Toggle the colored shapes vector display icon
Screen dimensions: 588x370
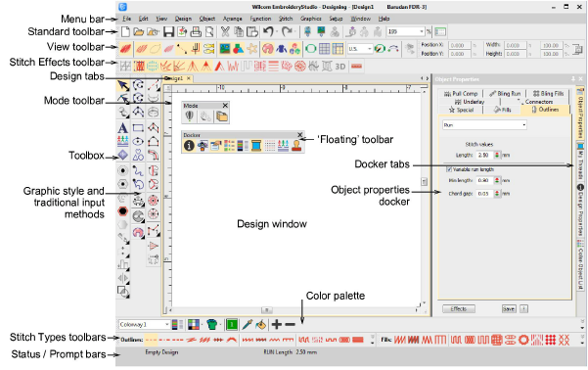pos(238,49)
